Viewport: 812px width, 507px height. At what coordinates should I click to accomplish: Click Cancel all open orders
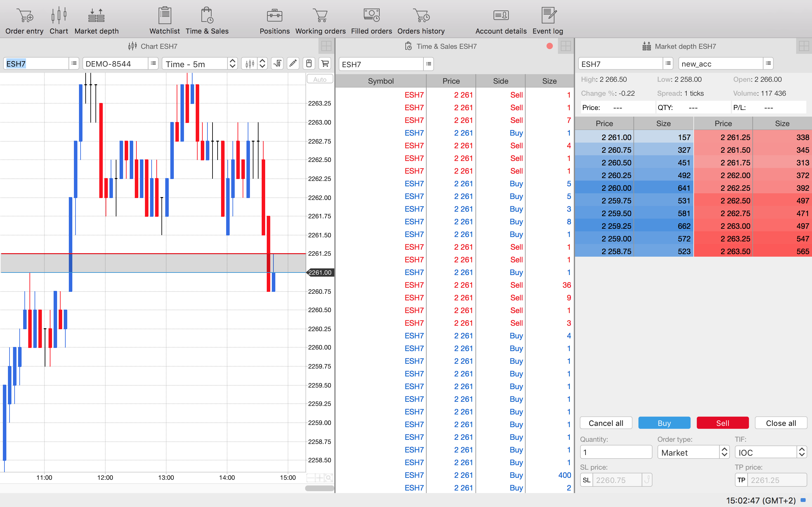(x=606, y=423)
